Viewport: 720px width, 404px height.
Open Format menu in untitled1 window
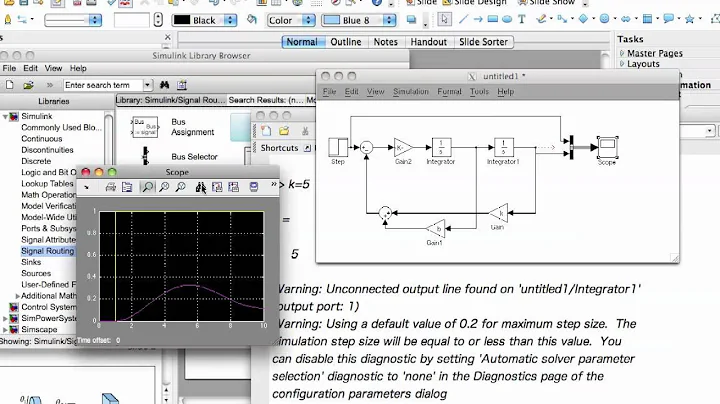click(x=449, y=91)
